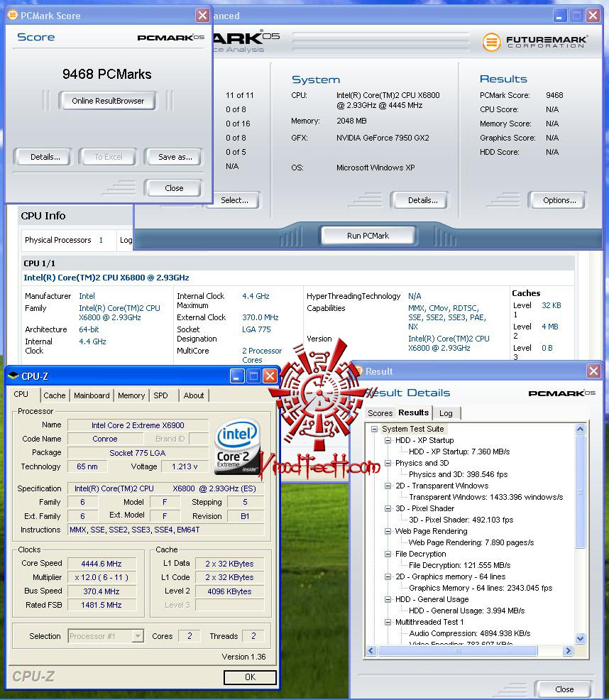Click the Save as... button
The height and width of the screenshot is (700, 609).
pos(175,157)
